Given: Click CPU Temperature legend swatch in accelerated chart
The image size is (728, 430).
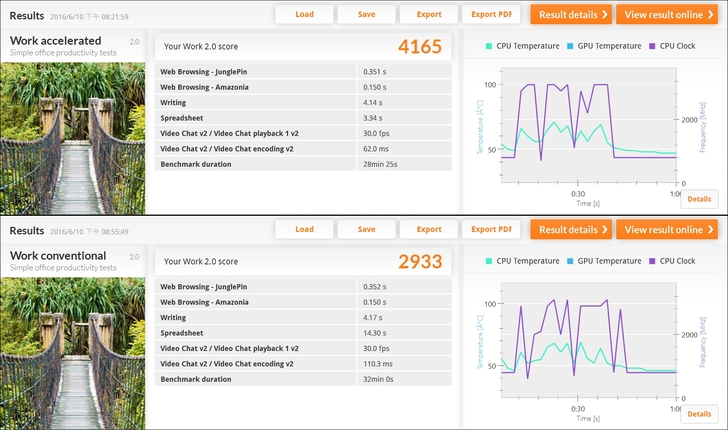Looking at the screenshot, I should [x=489, y=46].
